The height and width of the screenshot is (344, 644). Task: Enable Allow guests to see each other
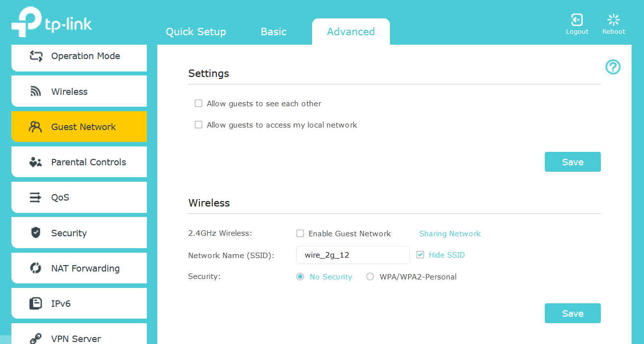click(198, 104)
